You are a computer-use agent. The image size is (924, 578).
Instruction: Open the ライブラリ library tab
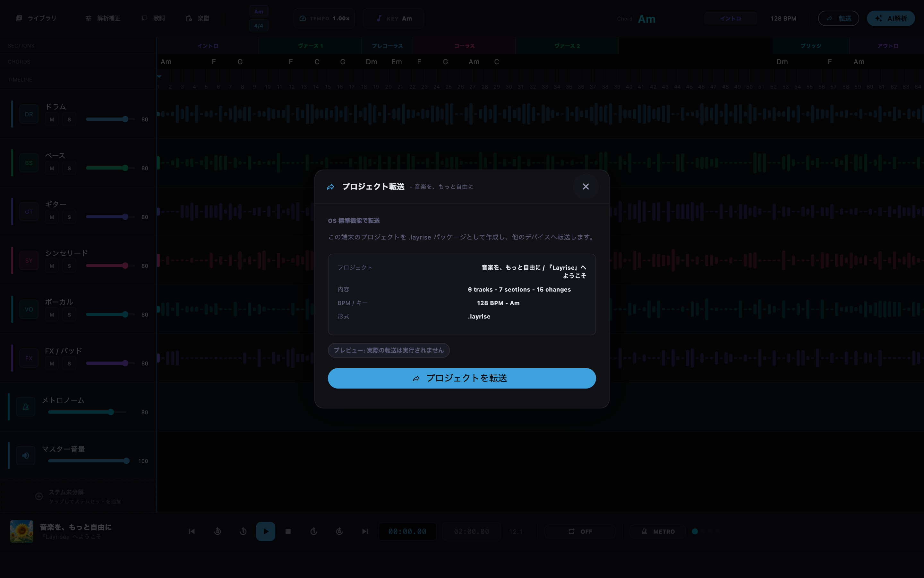pyautogui.click(x=36, y=18)
